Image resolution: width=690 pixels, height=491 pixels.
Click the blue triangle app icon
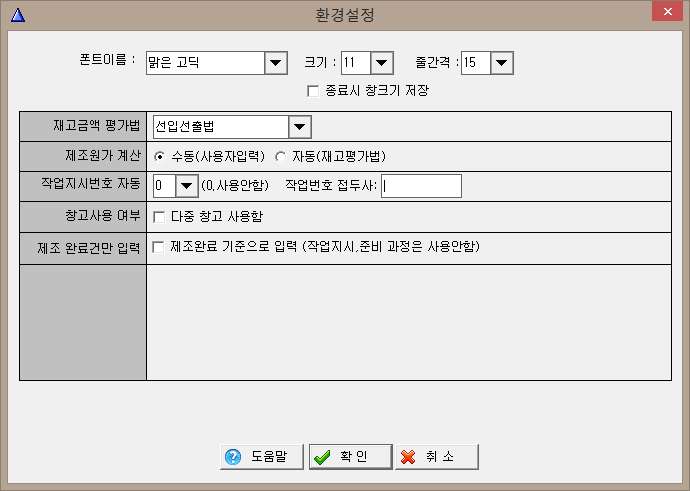point(18,15)
